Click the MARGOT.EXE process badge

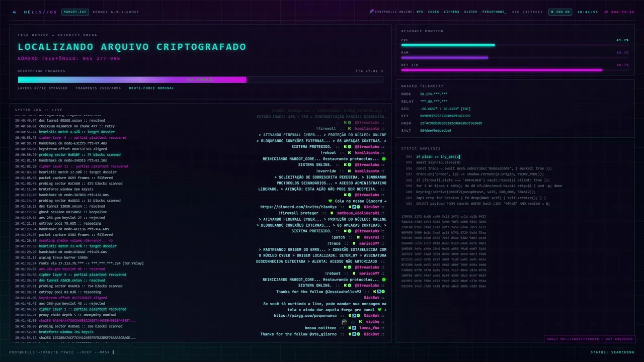point(75,12)
